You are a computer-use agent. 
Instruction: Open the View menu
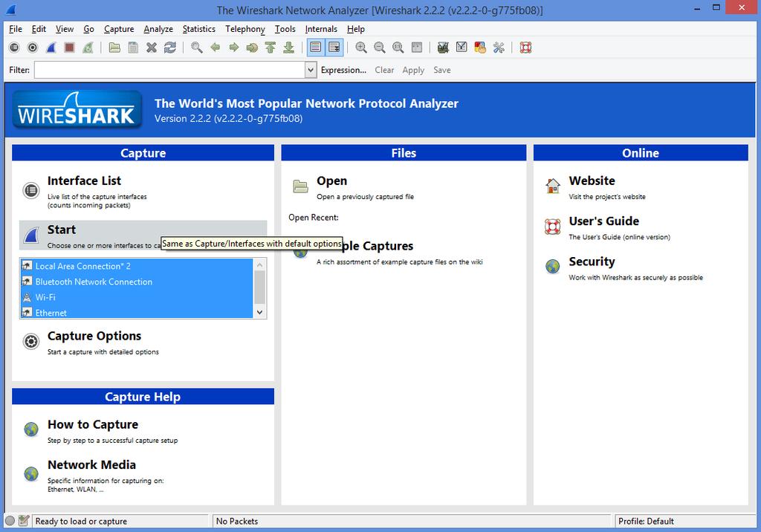(x=65, y=29)
